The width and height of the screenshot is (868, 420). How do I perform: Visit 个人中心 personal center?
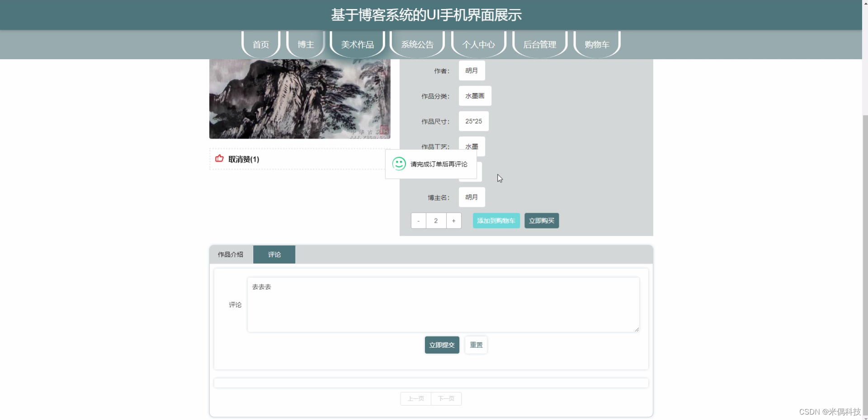(478, 44)
